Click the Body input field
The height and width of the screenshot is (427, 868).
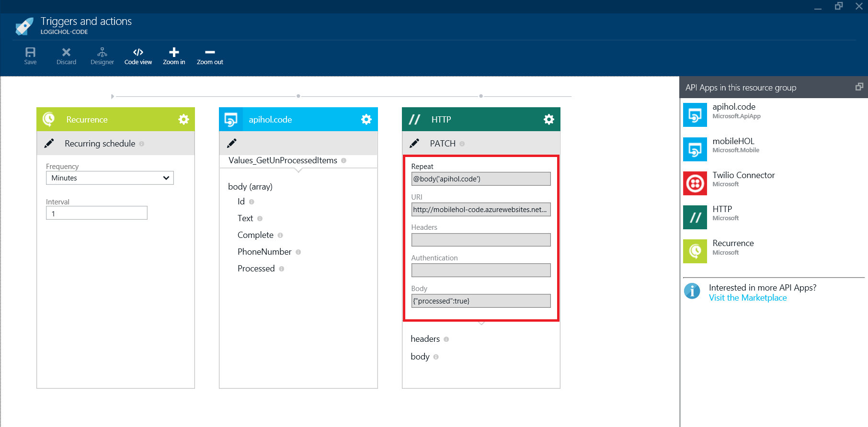click(481, 301)
